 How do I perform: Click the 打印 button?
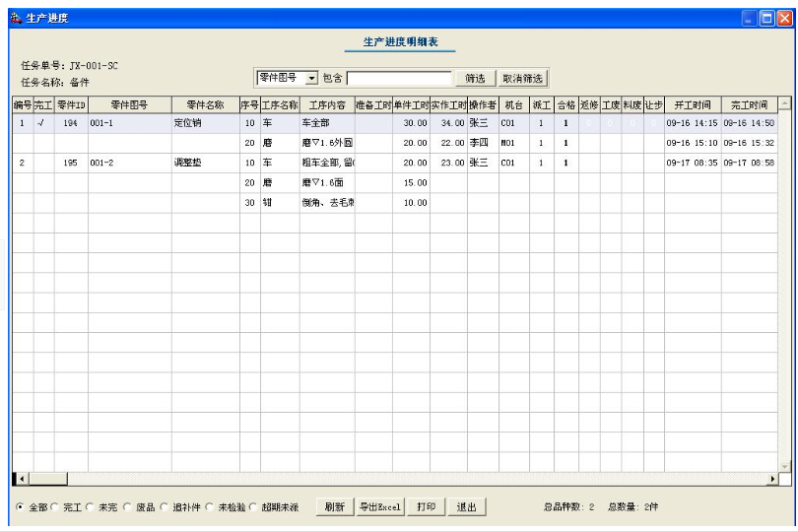(427, 507)
